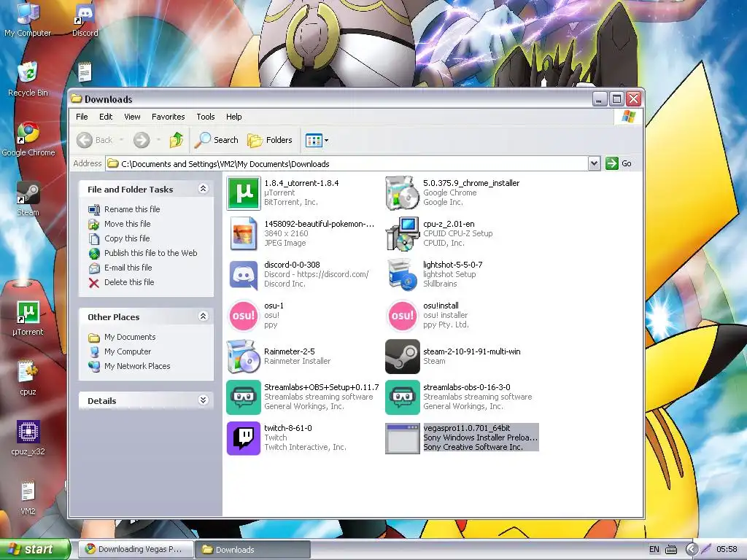The width and height of the screenshot is (747, 560).
Task: Switch to Downloading Vegas P... taskbar item
Action: [x=136, y=549]
